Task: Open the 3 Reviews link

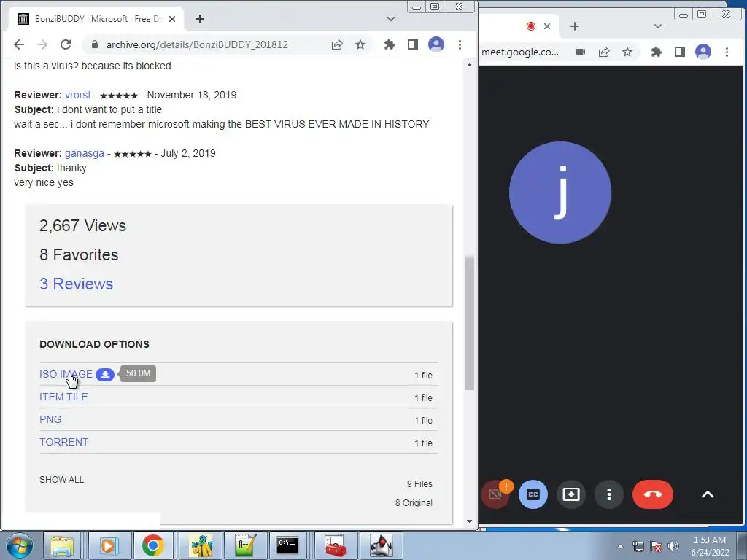Action: point(76,284)
